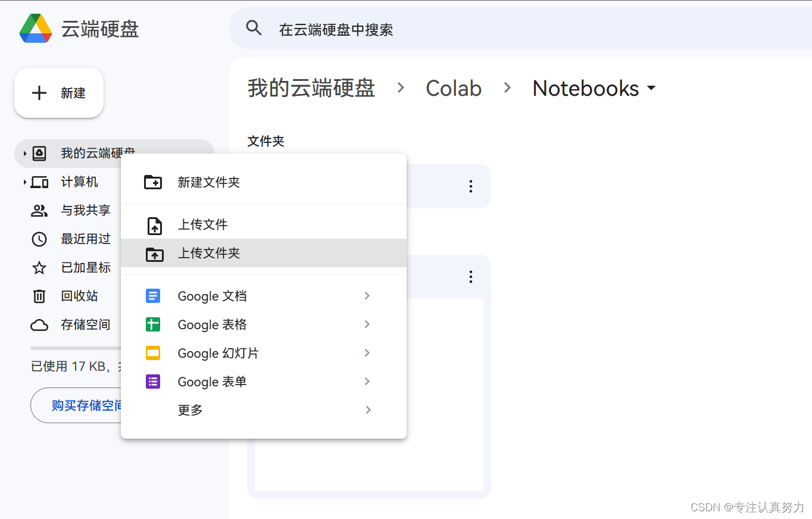The image size is (812, 519).
Task: Expand Google 表格 submenu arrow
Action: pos(367,324)
